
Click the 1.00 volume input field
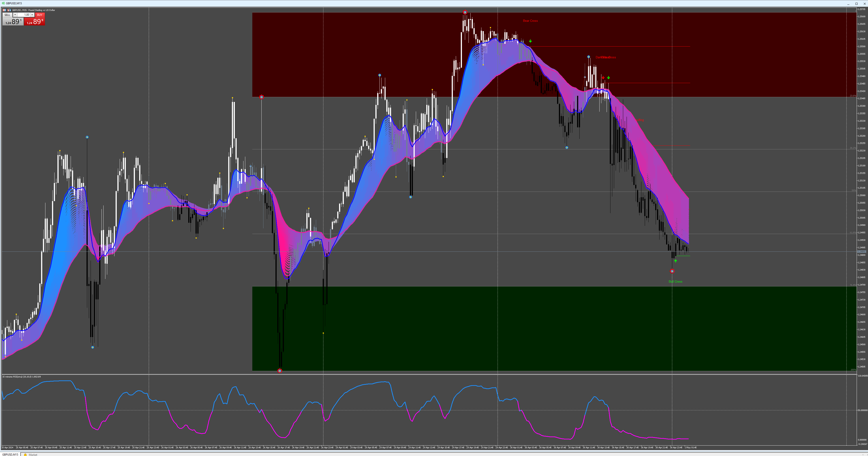[24, 15]
